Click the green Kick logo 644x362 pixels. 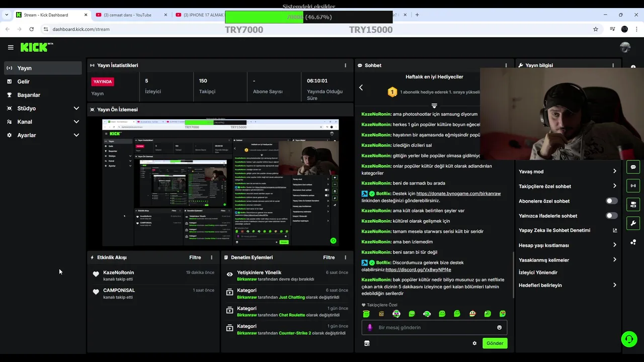click(x=34, y=47)
